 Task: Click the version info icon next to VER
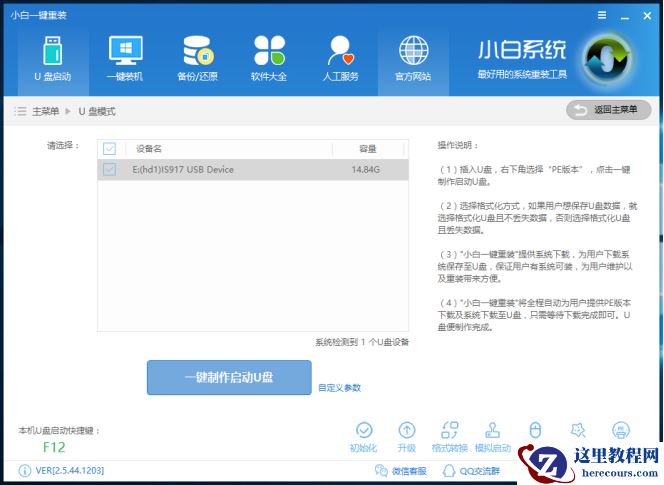25,471
